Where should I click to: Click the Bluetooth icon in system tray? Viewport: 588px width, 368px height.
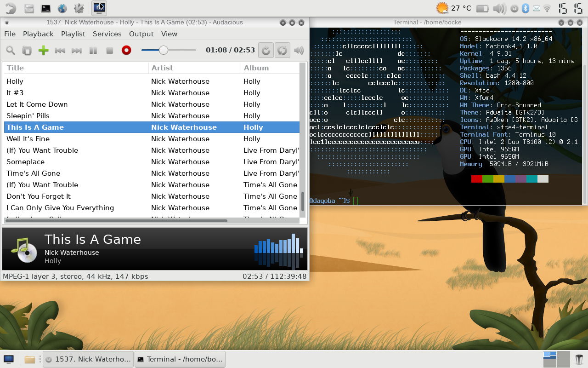525,8
